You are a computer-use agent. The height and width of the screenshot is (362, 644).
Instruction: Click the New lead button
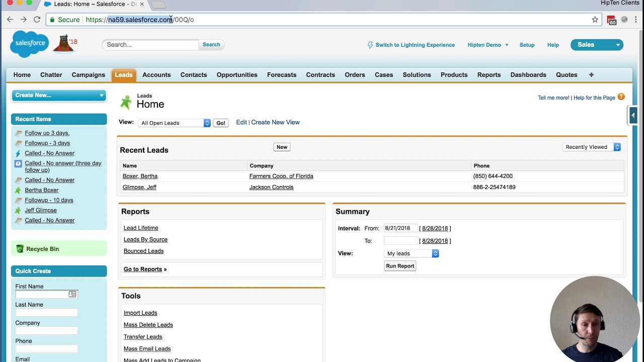click(x=282, y=147)
